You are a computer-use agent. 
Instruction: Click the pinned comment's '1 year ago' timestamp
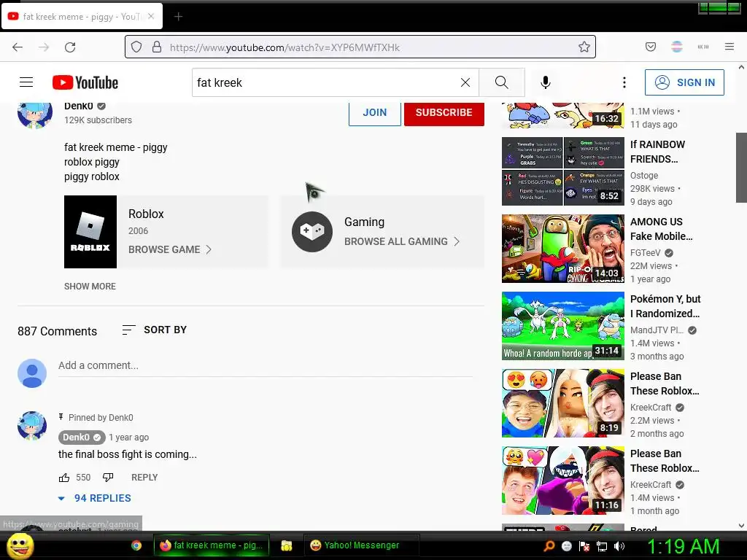[128, 437]
